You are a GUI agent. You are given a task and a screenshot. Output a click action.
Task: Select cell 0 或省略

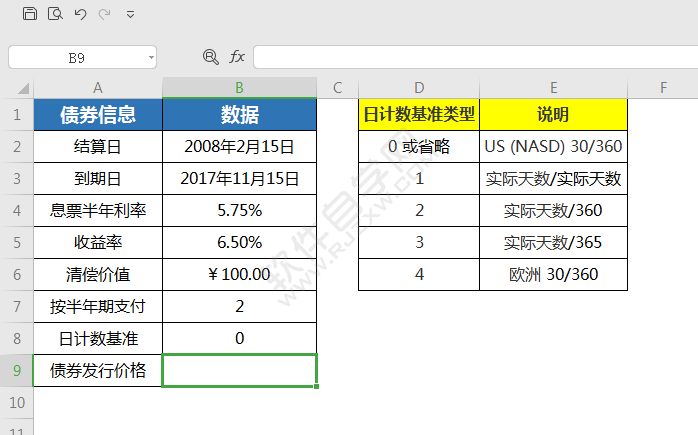(x=419, y=146)
